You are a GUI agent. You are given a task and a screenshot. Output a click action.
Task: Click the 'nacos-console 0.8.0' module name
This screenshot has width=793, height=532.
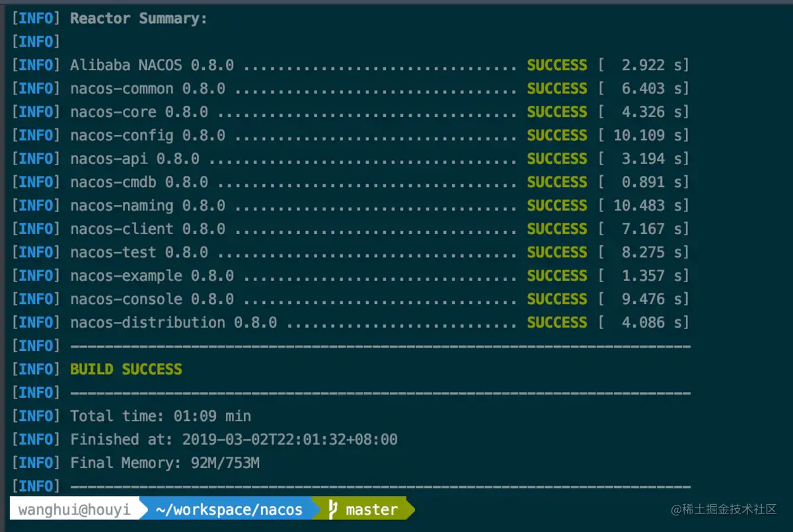tap(152, 299)
